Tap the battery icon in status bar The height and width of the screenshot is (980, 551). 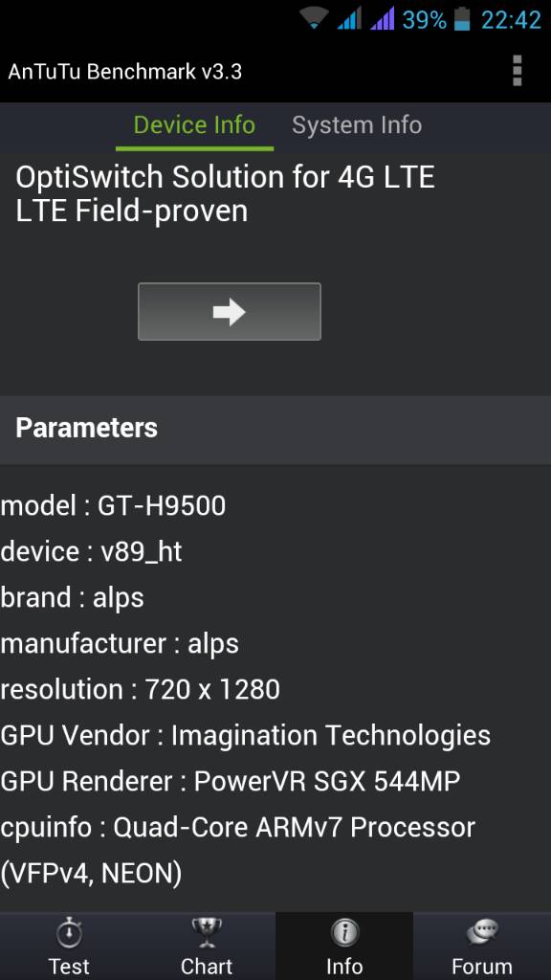pos(462,19)
